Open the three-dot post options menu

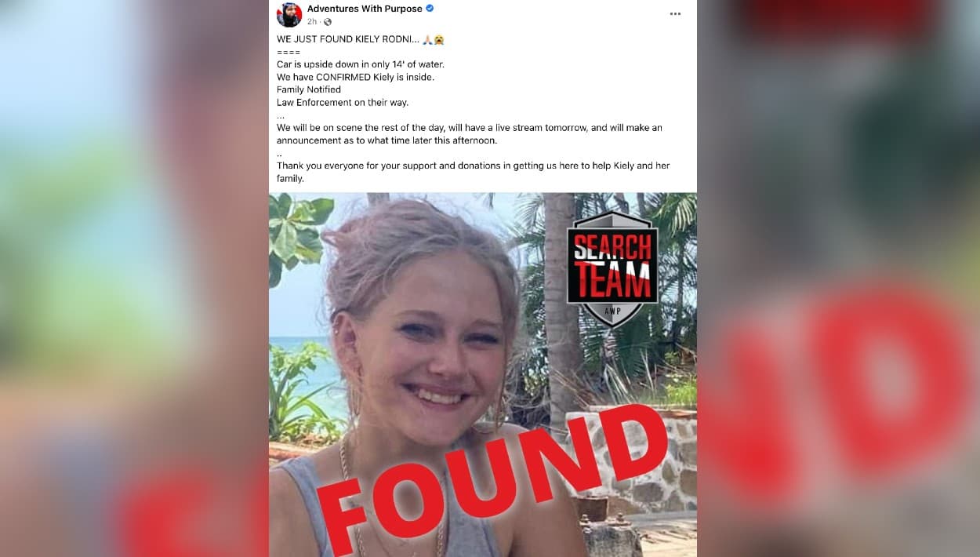(675, 14)
